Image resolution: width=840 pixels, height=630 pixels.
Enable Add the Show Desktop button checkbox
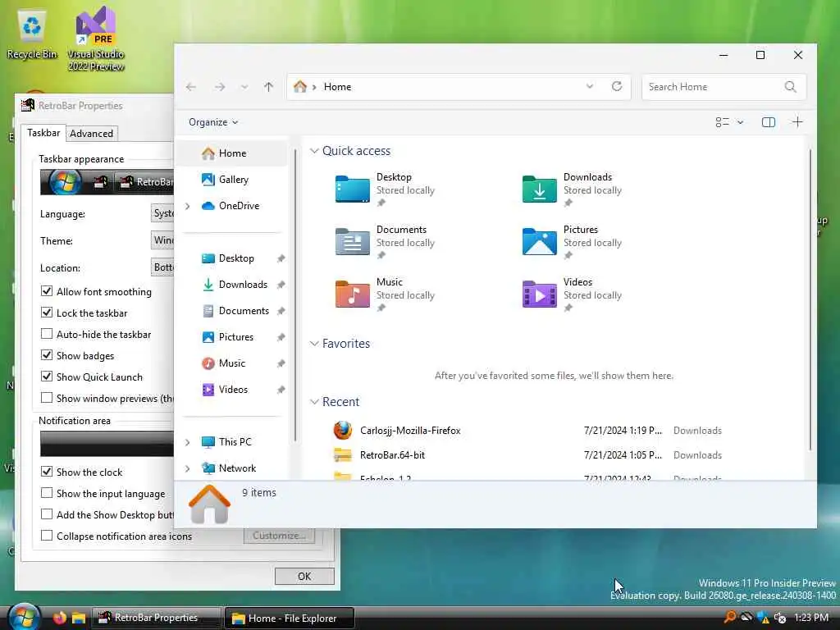(x=47, y=514)
